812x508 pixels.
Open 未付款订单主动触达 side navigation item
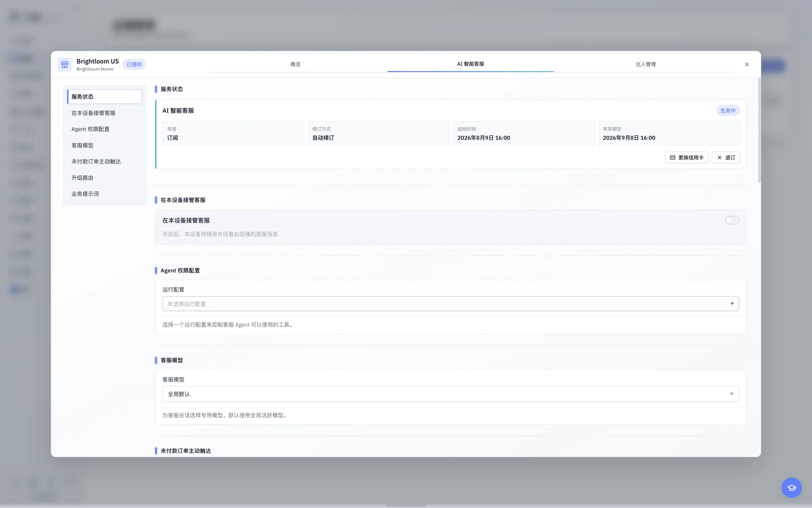[105, 162]
